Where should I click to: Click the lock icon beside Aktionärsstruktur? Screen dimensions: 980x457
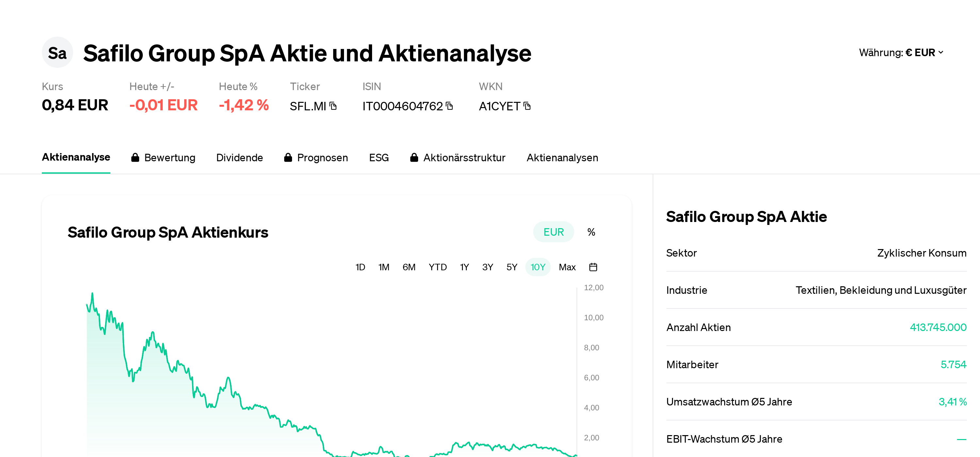click(x=414, y=157)
